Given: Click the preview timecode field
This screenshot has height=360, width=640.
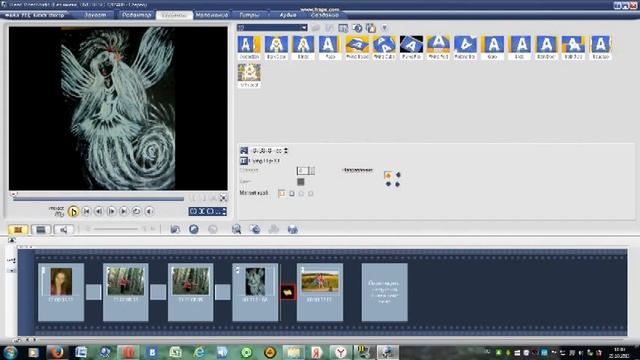Looking at the screenshot, I should 207,211.
